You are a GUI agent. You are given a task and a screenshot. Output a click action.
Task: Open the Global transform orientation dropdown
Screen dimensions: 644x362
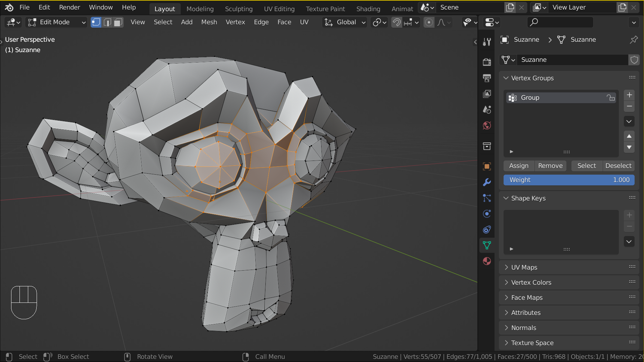click(x=345, y=22)
